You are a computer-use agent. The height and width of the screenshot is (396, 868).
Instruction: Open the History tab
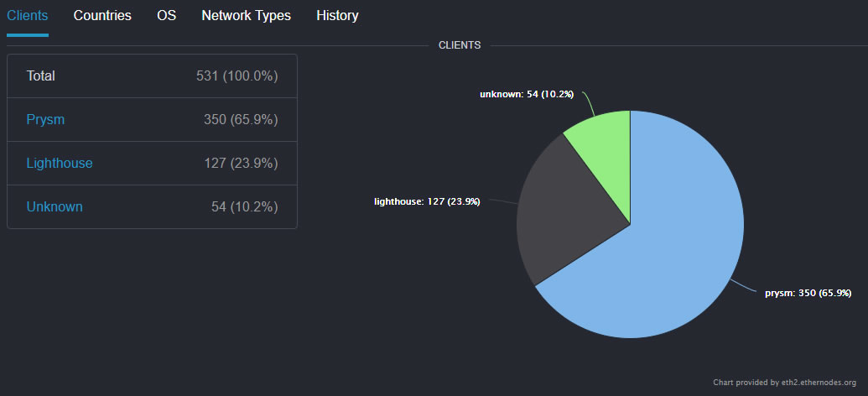(x=337, y=15)
